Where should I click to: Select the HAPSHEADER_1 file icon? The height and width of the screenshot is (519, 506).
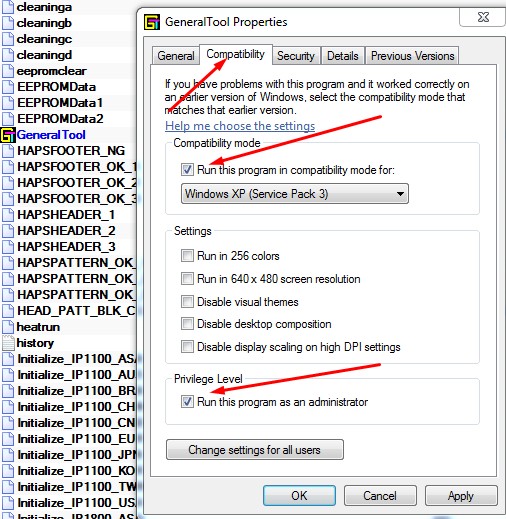point(8,215)
